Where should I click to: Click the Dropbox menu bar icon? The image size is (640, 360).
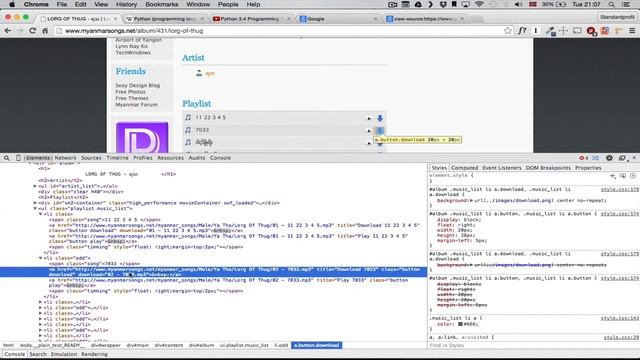click(x=443, y=4)
